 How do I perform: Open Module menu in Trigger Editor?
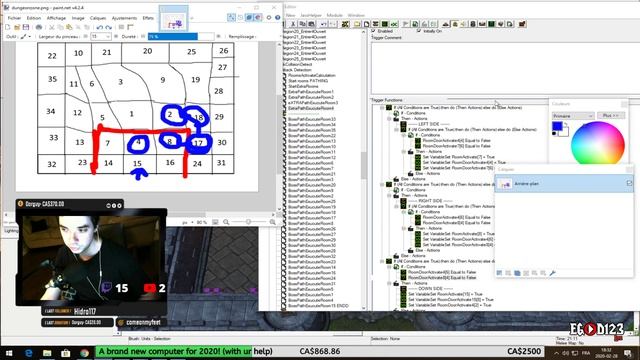[x=335, y=15]
